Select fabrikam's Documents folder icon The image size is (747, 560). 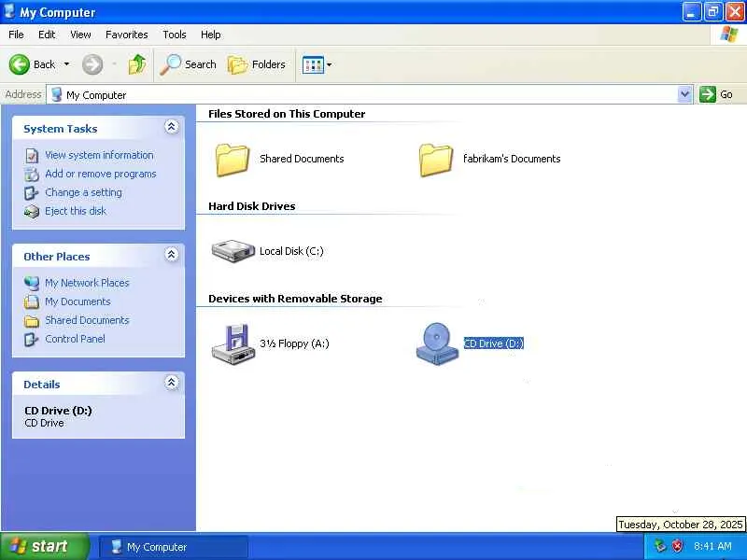pyautogui.click(x=436, y=160)
